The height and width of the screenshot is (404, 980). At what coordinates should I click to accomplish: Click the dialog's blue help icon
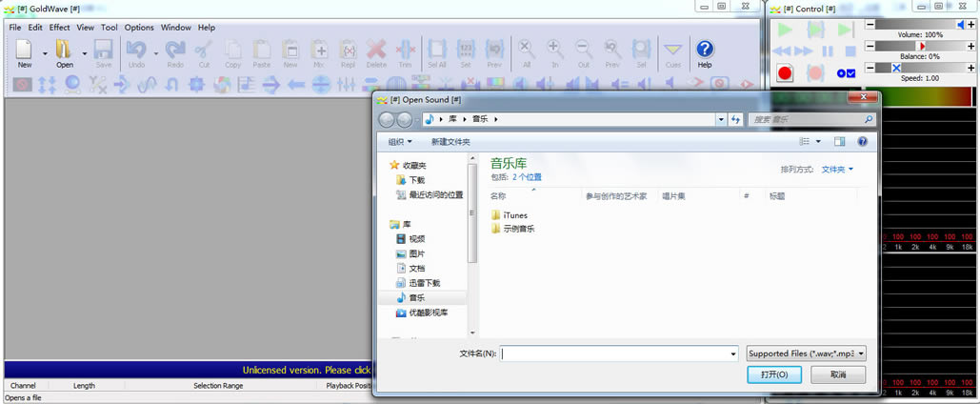click(862, 142)
